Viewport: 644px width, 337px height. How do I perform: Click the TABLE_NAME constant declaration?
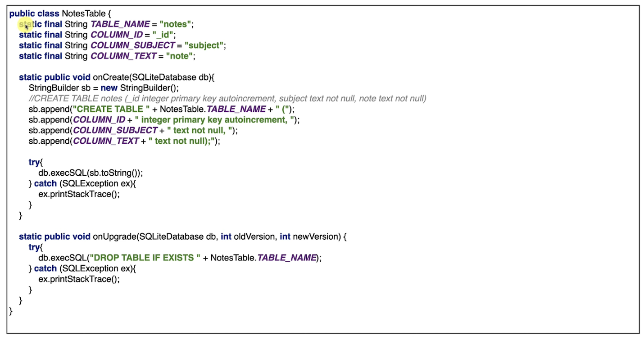click(120, 24)
